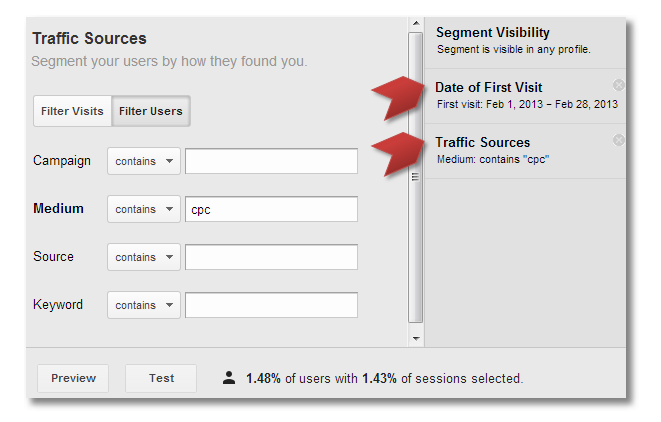The height and width of the screenshot is (422, 661).
Task: Open Source contains dropdown
Action: pos(144,257)
